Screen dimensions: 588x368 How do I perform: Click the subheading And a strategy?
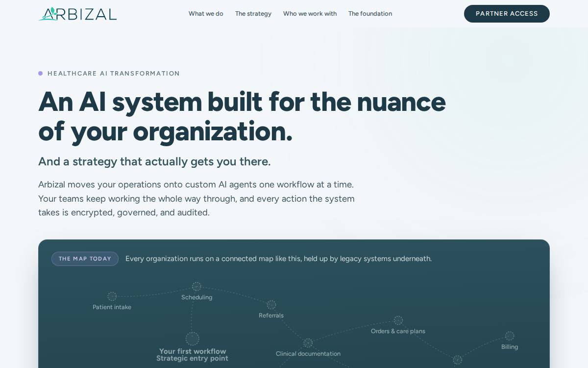[154, 161]
